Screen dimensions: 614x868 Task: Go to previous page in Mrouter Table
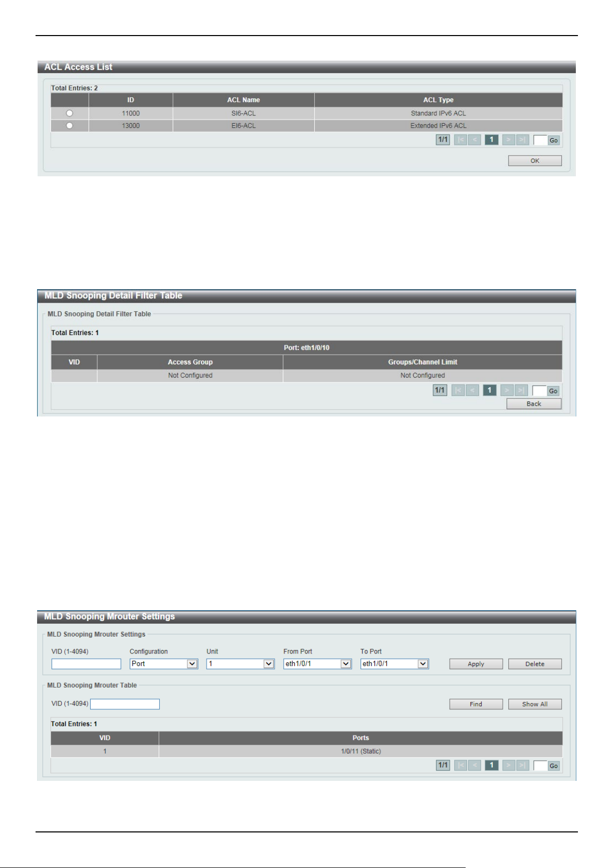(474, 765)
